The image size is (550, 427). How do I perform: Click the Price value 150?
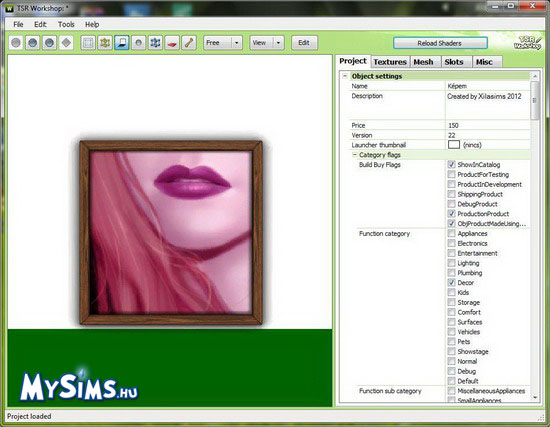(453, 125)
